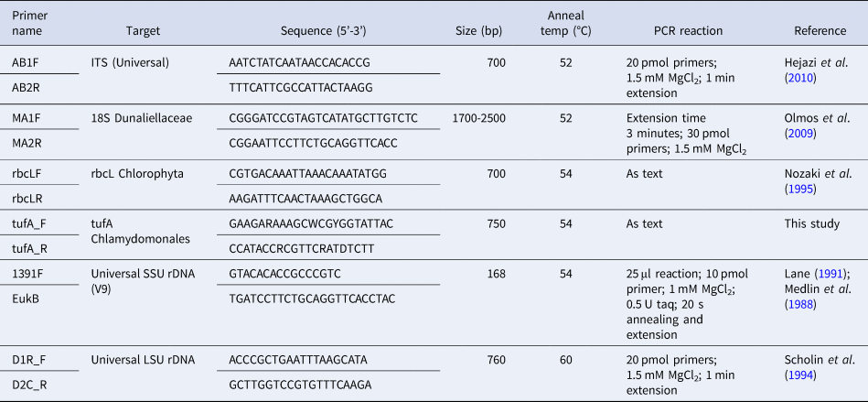Viewport: 868px width, 402px height.
Task: Click the 'PCR reaction' column header
Action: [688, 30]
